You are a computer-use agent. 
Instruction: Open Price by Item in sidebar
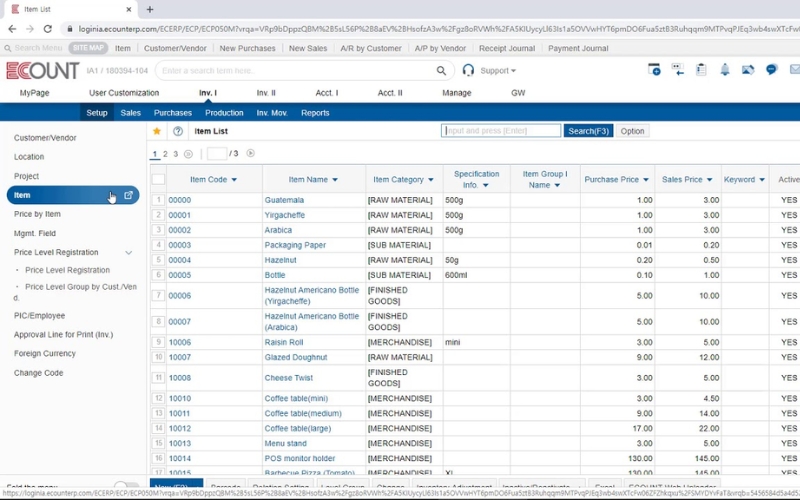click(x=37, y=214)
